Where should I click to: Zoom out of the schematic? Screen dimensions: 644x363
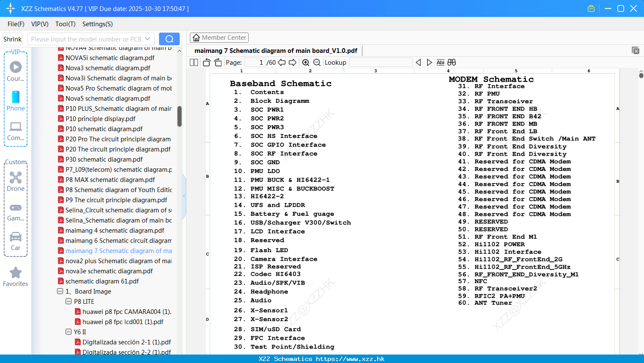coord(317,62)
